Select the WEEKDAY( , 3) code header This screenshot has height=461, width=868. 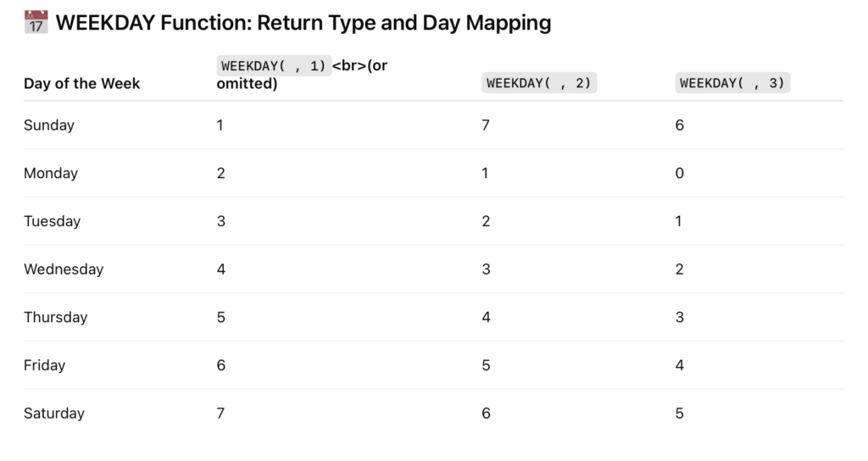tap(732, 83)
